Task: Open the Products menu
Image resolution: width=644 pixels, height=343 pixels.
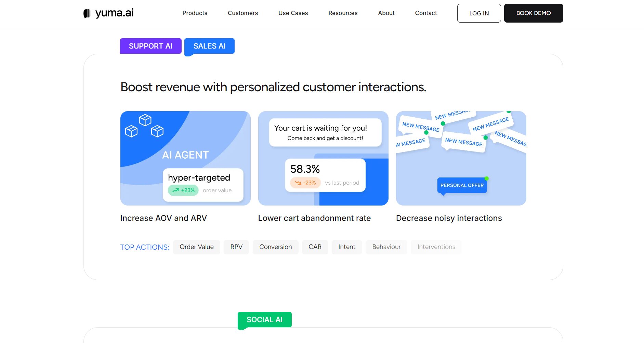Action: (195, 13)
